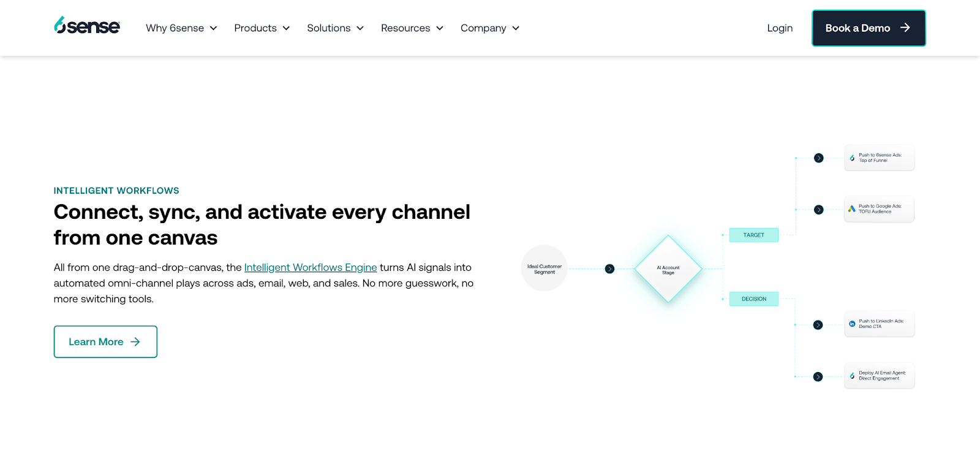Click the 'Push to LinkedIn Ads: Demo CTA' text
The image size is (980, 453).
[881, 324]
